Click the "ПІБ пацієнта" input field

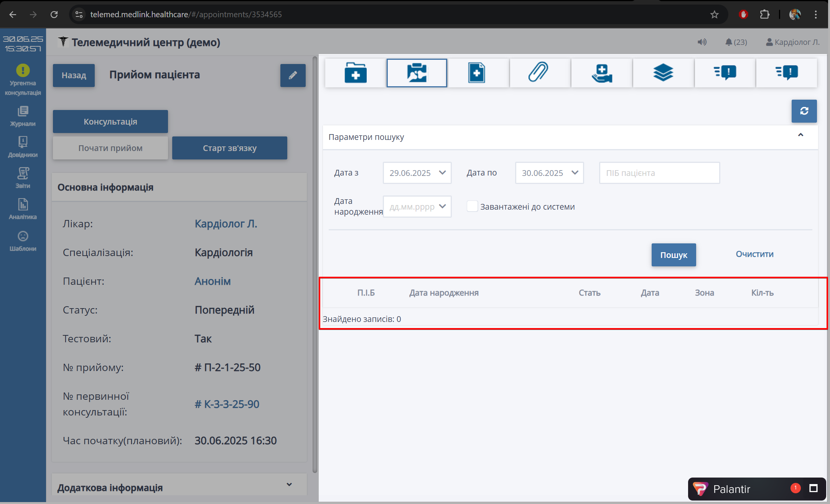coord(659,173)
